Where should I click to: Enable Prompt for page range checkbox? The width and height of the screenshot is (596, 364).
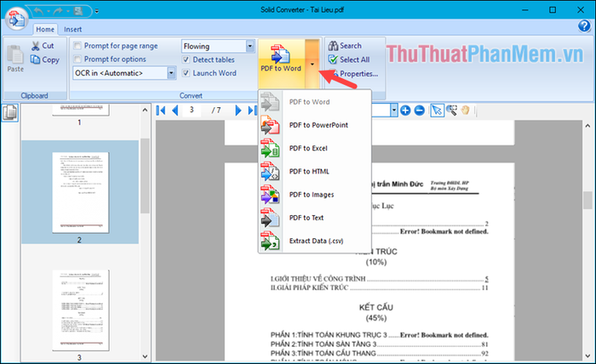pos(77,46)
